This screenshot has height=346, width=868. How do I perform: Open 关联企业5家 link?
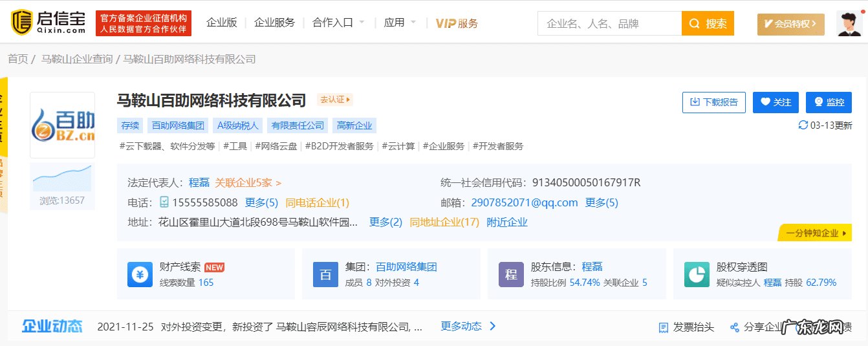pyautogui.click(x=248, y=183)
